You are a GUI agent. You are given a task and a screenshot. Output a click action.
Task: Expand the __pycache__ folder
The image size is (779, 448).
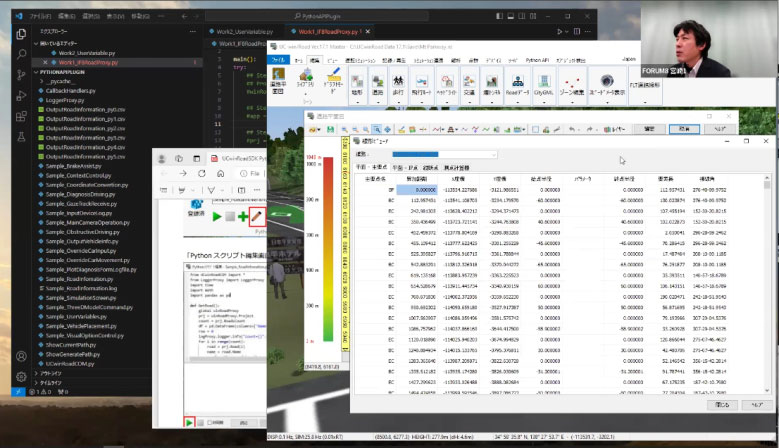60,81
